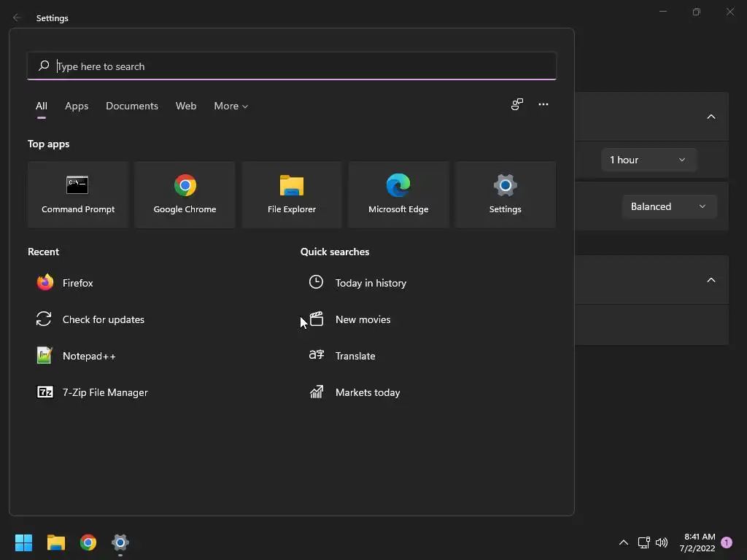This screenshot has height=560, width=747.
Task: Open the search account icon beside the three-dot menu
Action: point(517,104)
